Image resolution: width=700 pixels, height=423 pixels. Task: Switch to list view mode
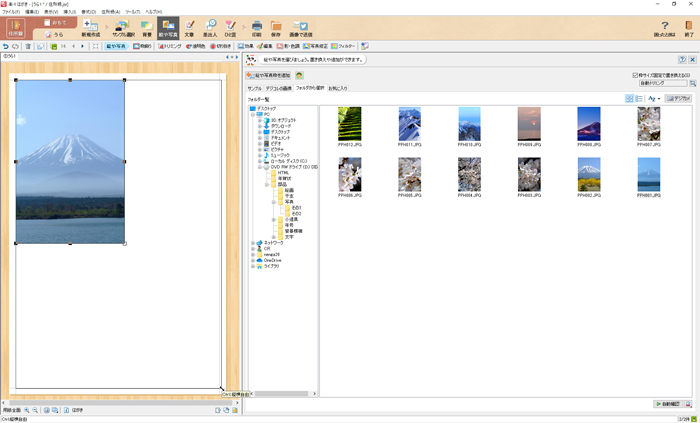pos(640,99)
